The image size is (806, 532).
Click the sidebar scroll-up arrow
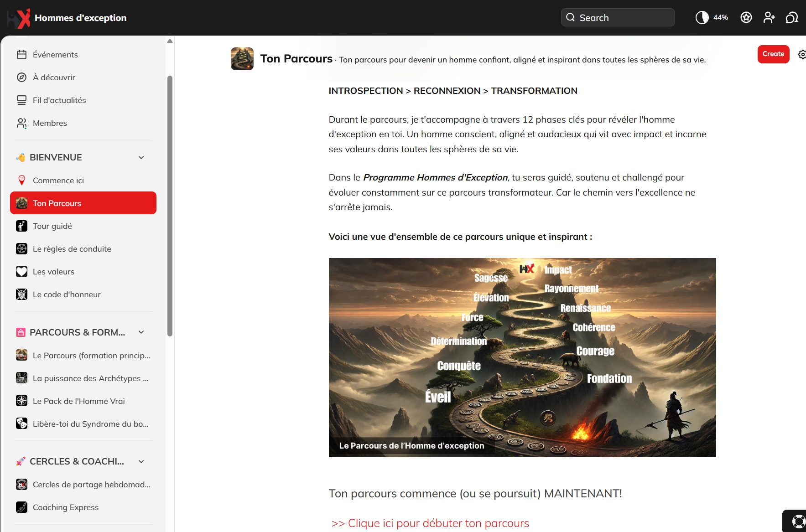[x=170, y=41]
